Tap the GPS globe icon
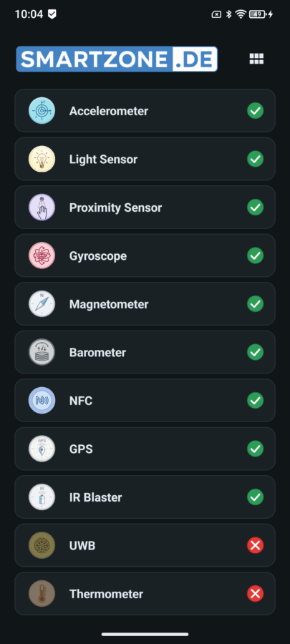This screenshot has height=644, width=290. click(x=42, y=449)
